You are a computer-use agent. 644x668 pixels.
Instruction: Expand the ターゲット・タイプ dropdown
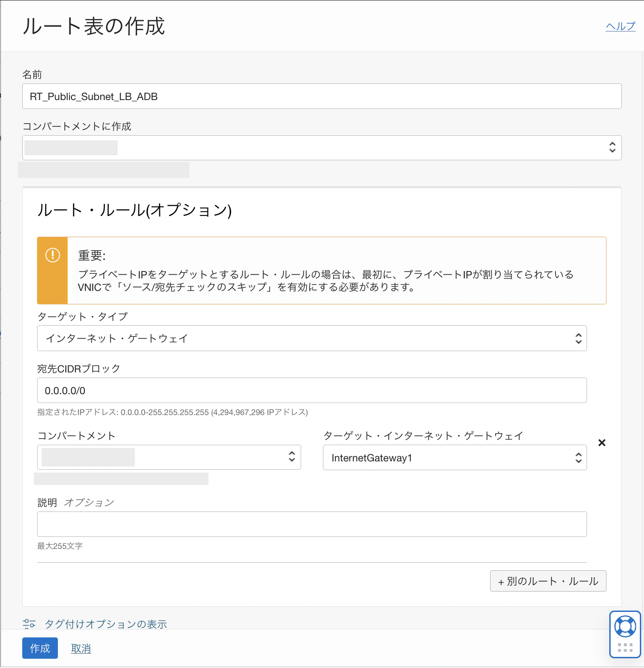(x=312, y=338)
